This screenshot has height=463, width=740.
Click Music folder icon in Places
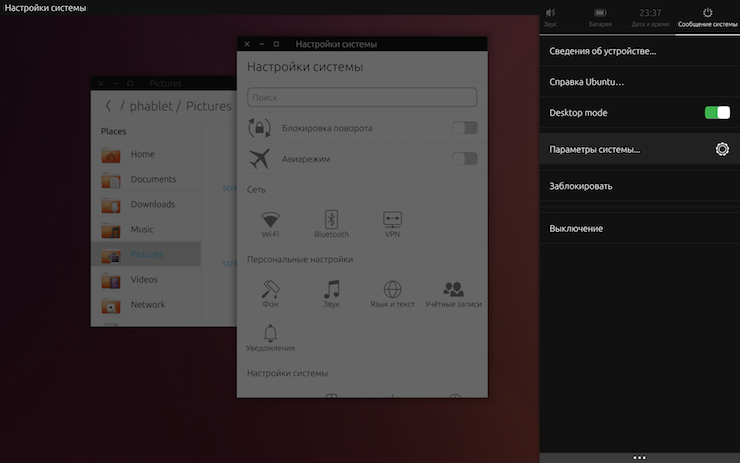(x=111, y=229)
